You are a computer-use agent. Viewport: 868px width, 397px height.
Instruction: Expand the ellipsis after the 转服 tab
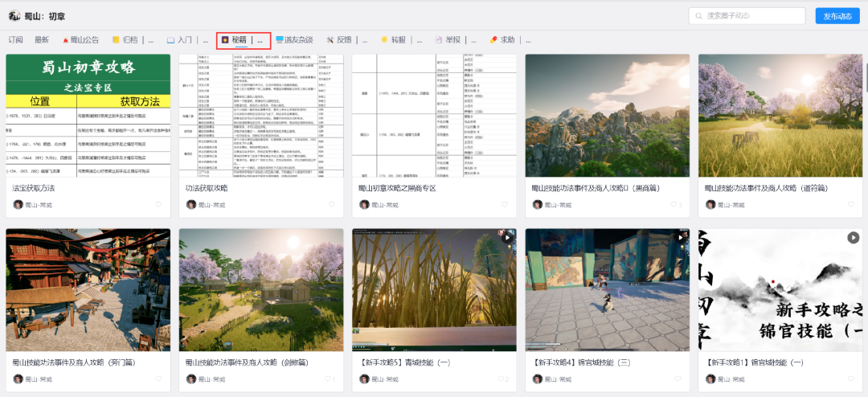(x=420, y=40)
